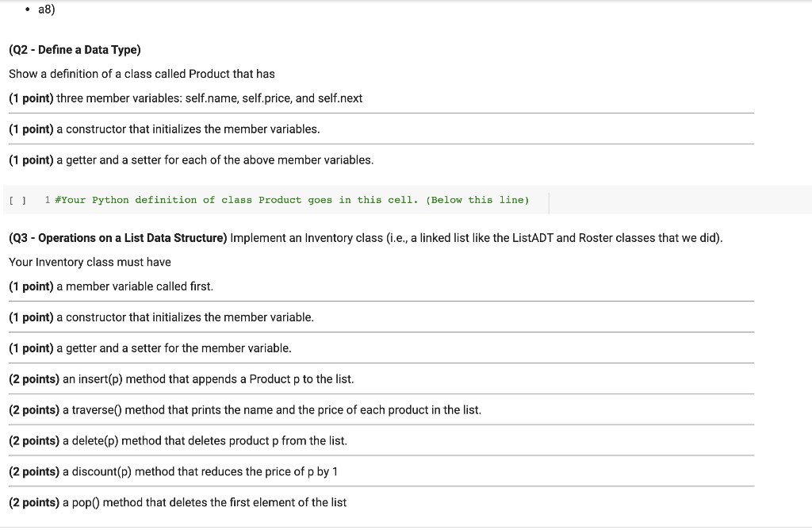Click into the Python definition comment line
812x530 pixels.
[292, 200]
